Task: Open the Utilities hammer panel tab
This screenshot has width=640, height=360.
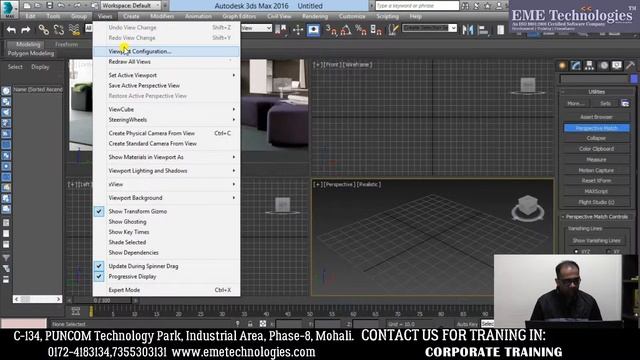Action: pyautogui.click(x=630, y=66)
